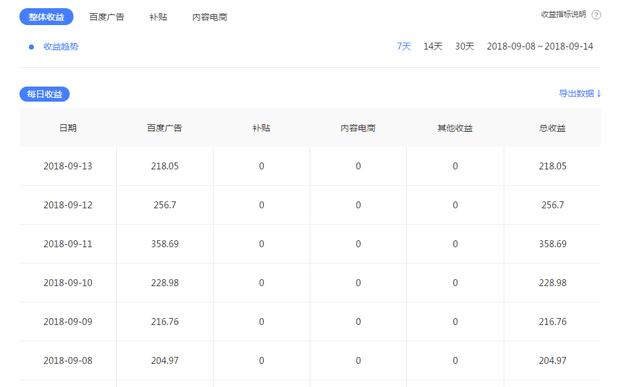This screenshot has width=640, height=387.
Task: Click the date cell 2018-09-08
Action: pos(68,360)
